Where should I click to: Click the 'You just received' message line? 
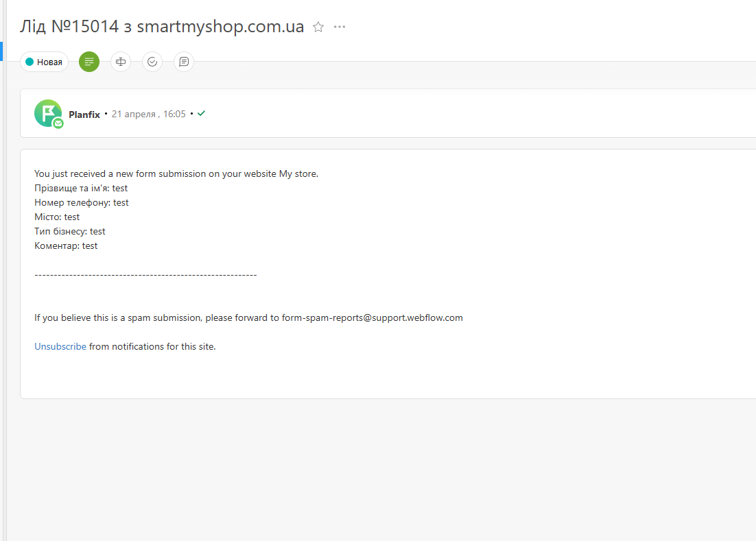[x=176, y=174]
